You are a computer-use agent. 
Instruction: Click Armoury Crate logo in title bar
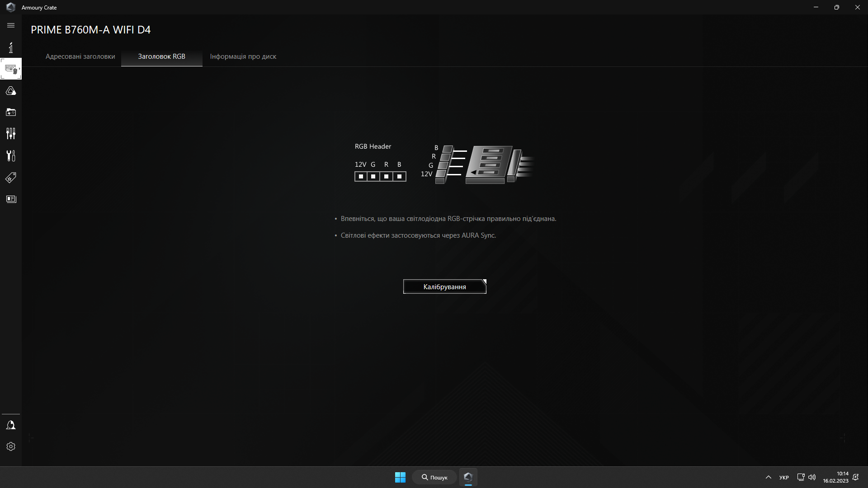pyautogui.click(x=11, y=7)
